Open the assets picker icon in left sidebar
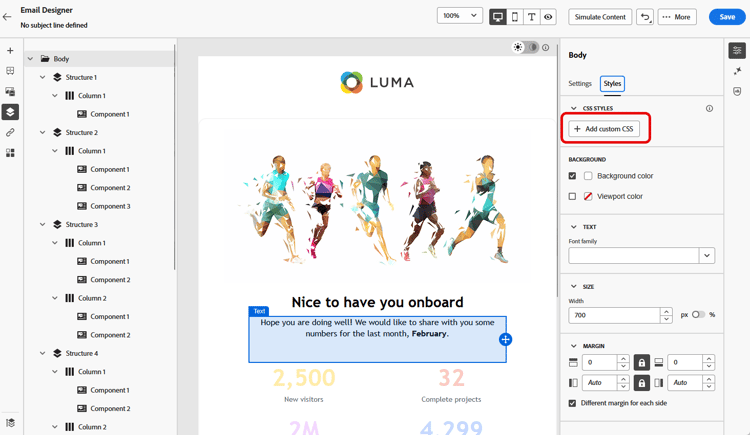Viewport: 750px width, 435px height. (10, 91)
